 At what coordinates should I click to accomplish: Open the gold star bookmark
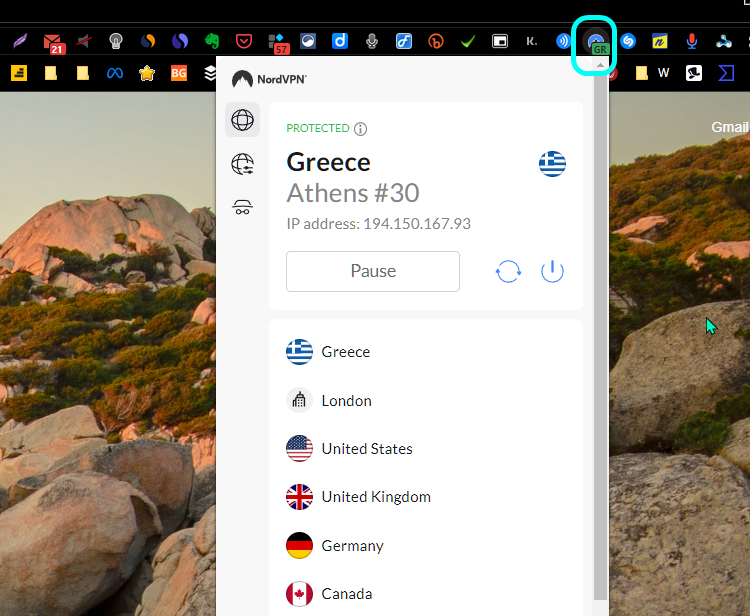[147, 73]
